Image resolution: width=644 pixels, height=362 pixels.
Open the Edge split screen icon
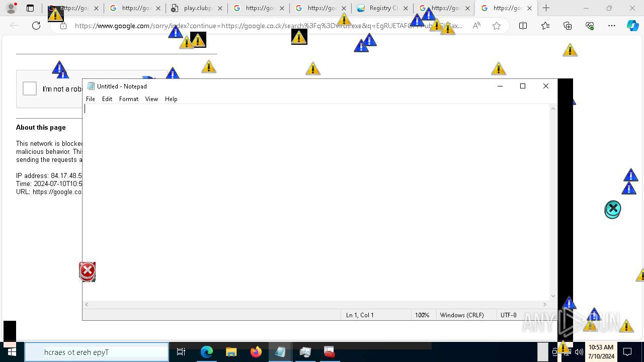tap(523, 26)
